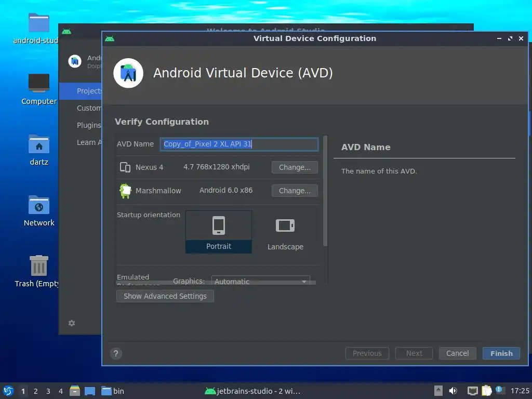Click Change button for Nexus 4 device
The height and width of the screenshot is (399, 532).
point(295,167)
